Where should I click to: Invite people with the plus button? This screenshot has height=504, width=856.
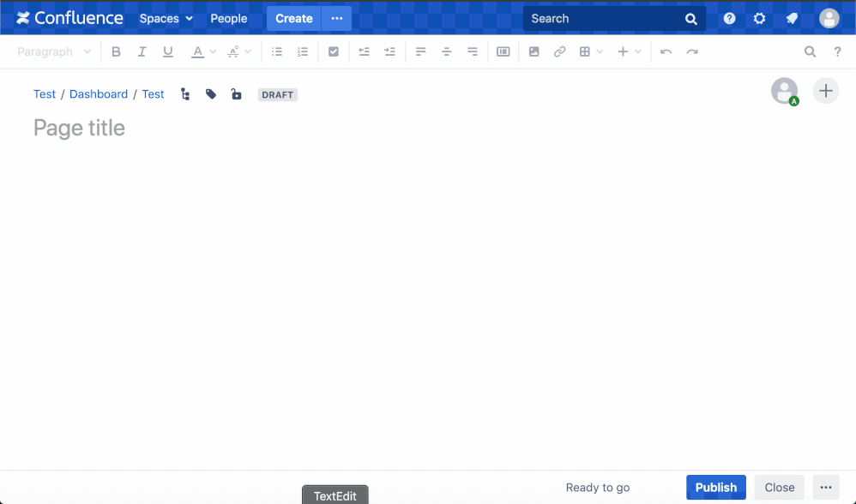pos(825,91)
